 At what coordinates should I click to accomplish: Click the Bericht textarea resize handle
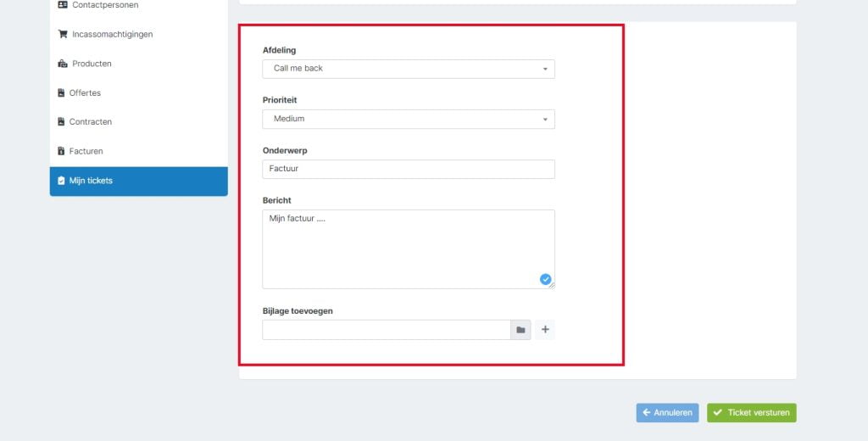pyautogui.click(x=551, y=285)
